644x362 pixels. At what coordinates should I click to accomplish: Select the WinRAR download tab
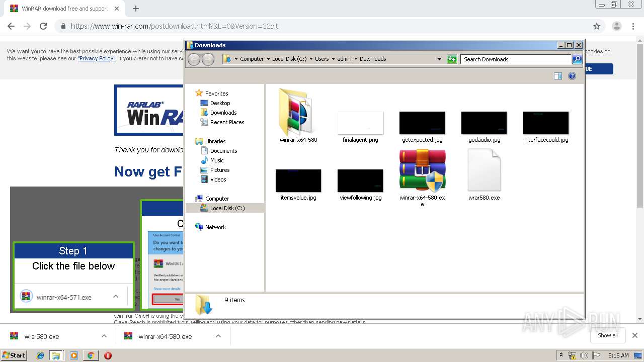pos(65,9)
